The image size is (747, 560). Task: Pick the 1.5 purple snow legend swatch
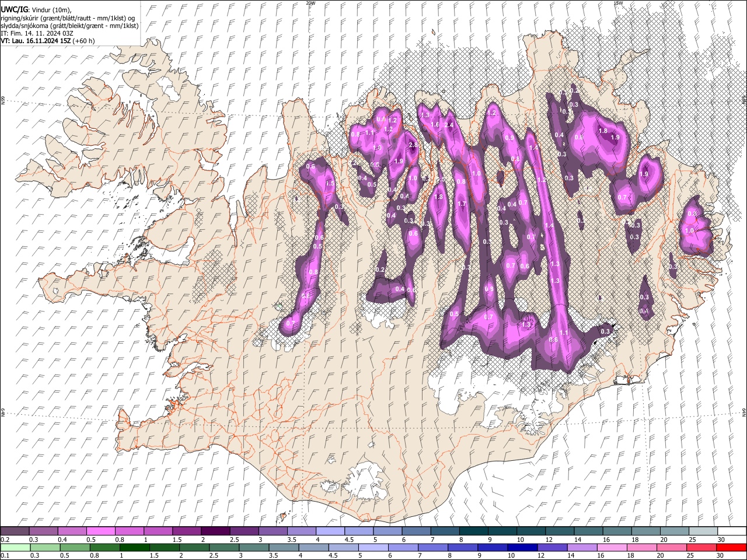coord(187,531)
